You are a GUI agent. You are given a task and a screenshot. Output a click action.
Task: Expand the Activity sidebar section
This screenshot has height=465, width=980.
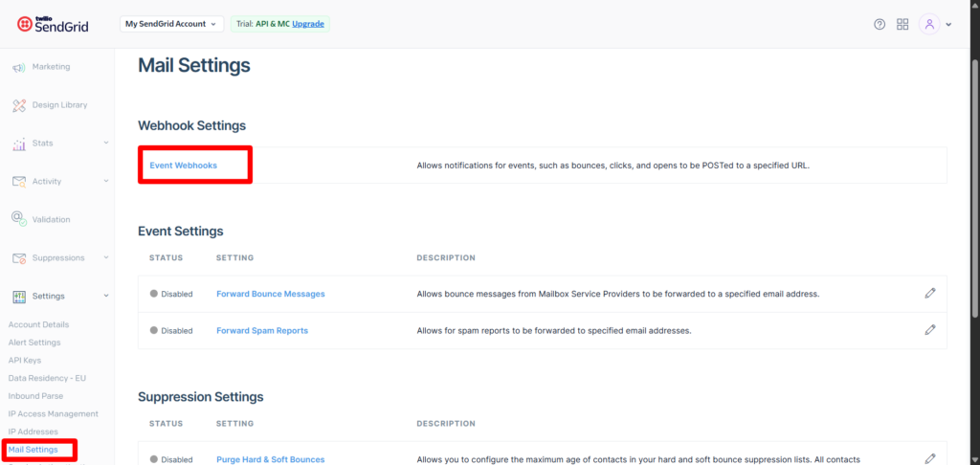(105, 182)
